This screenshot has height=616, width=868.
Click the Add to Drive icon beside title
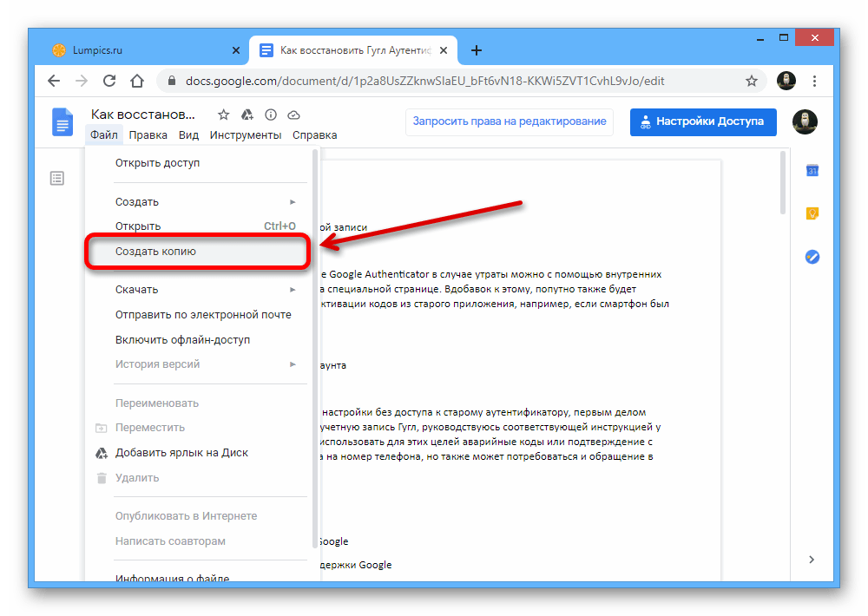[247, 115]
